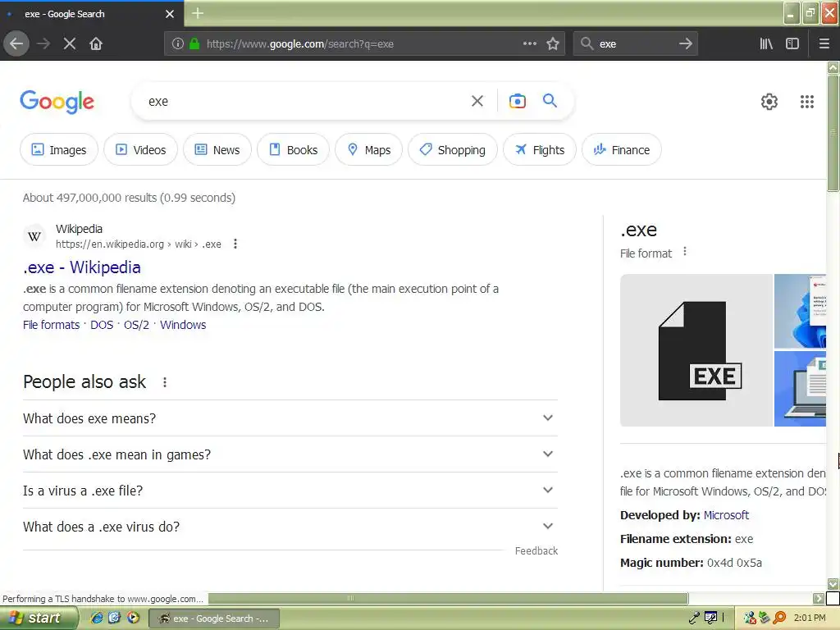Stop loading the page
The height and width of the screenshot is (630, 840).
pos(69,43)
